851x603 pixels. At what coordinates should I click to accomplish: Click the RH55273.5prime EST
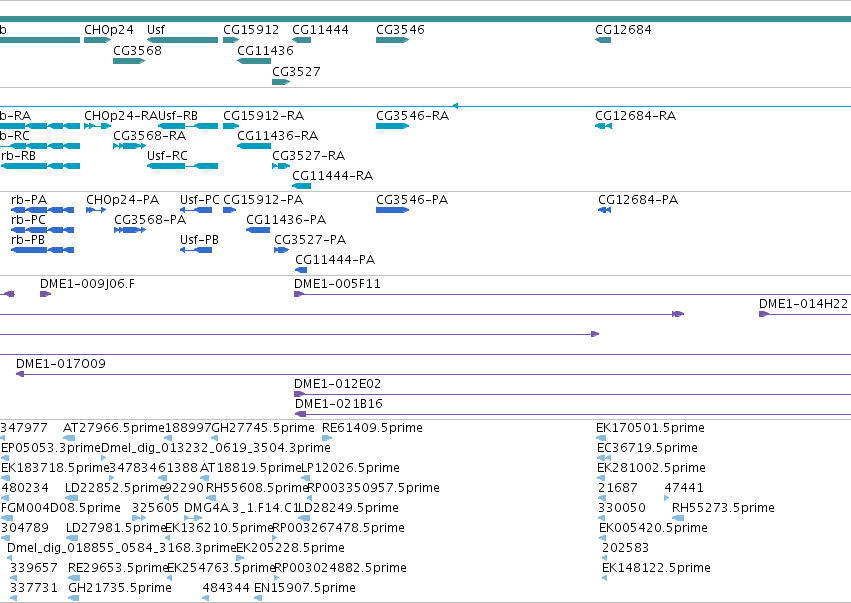point(678,518)
